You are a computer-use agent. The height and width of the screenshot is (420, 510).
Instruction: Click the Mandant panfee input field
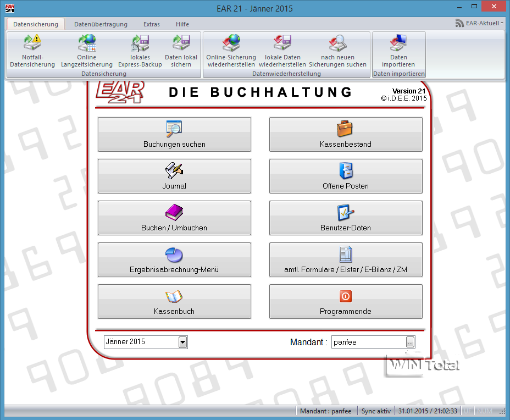coord(369,342)
